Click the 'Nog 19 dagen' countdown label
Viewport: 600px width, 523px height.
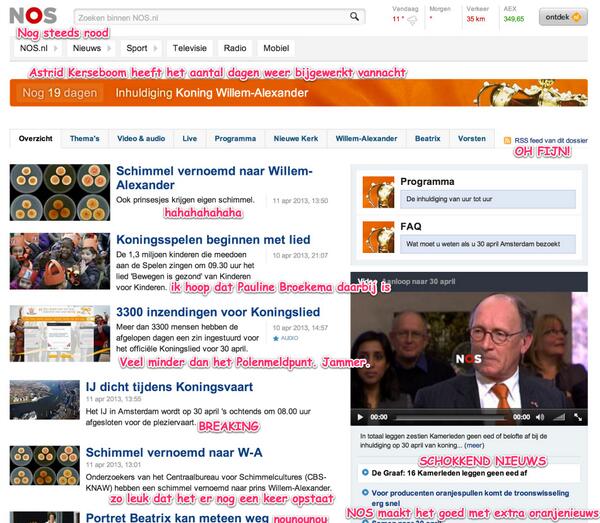pos(60,93)
